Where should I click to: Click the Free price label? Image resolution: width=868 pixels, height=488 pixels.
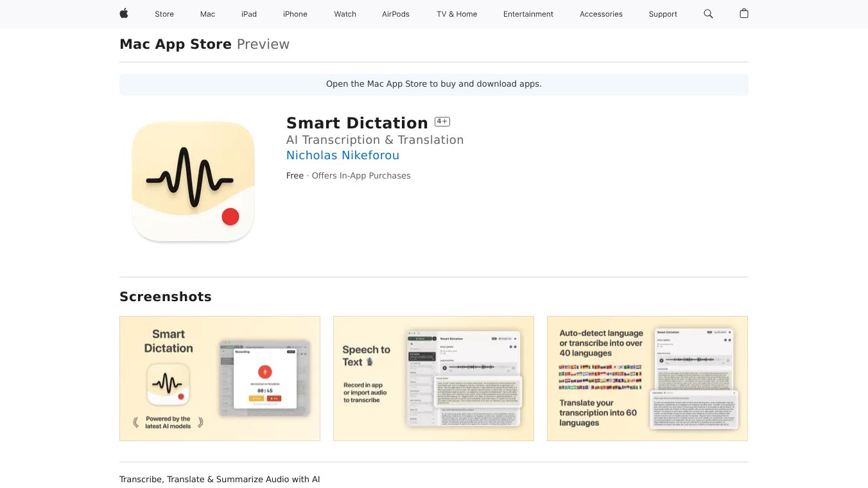295,176
